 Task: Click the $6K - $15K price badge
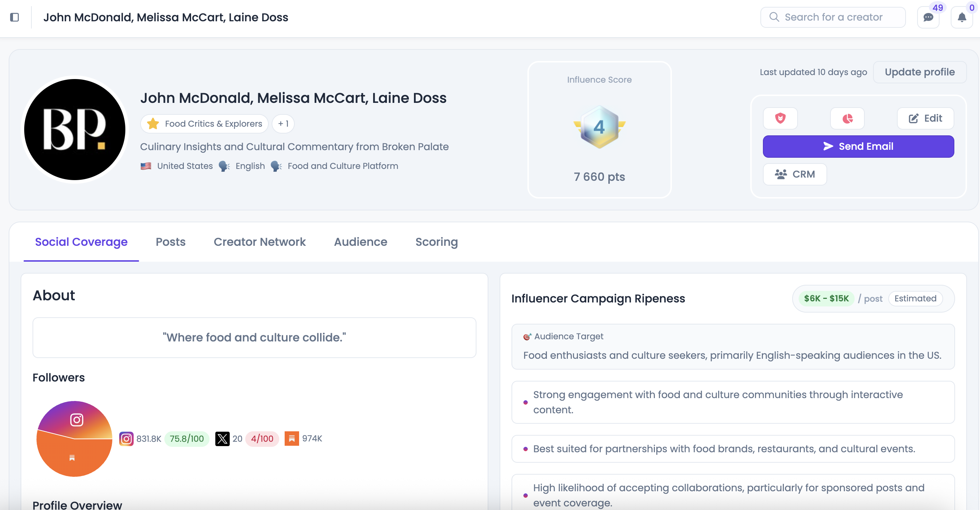826,298
